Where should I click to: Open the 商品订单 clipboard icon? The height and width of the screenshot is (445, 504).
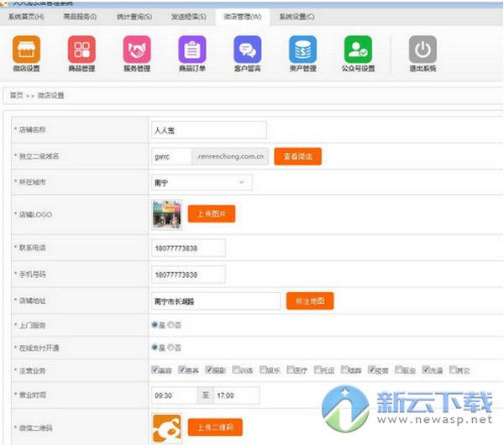coord(192,50)
